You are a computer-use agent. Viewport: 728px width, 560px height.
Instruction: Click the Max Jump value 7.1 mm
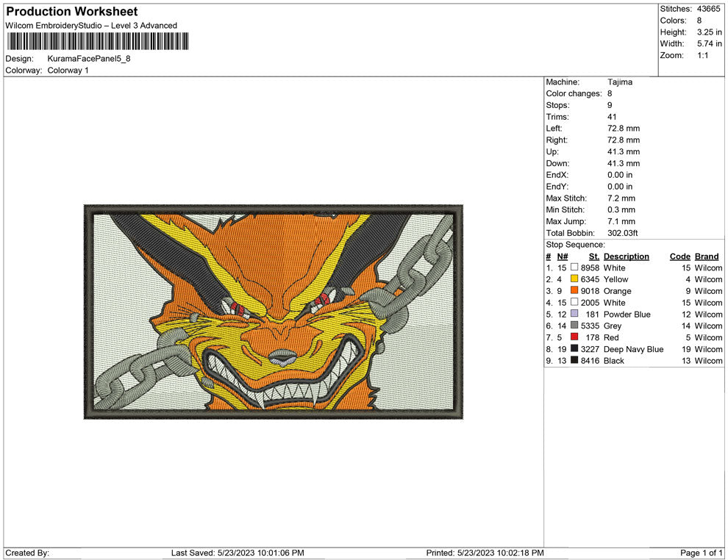(621, 221)
